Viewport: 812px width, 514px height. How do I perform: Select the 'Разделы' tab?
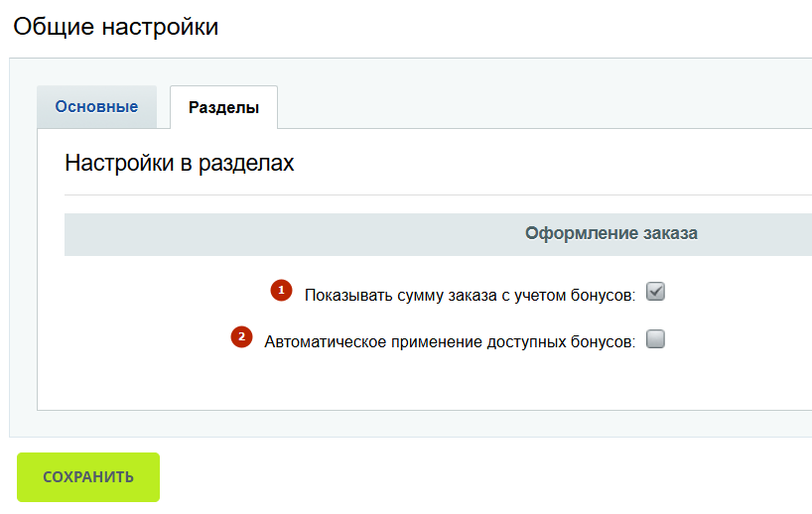tap(223, 108)
